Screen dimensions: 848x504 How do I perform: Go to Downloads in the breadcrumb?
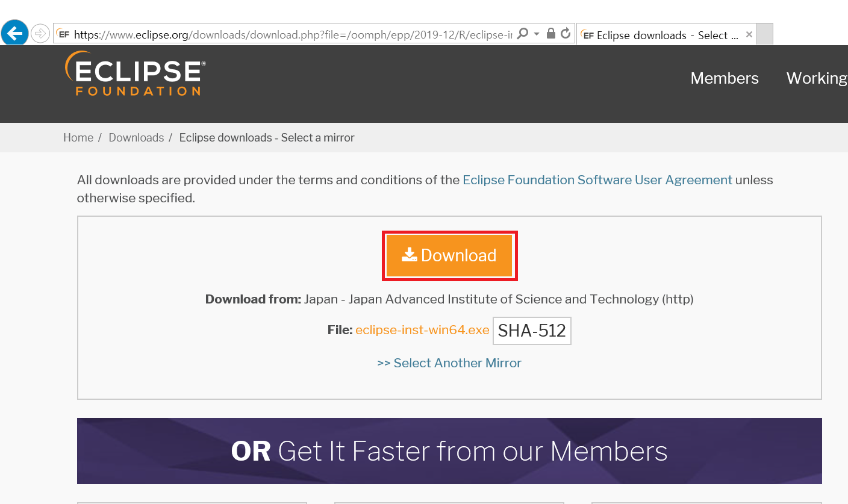tap(136, 137)
